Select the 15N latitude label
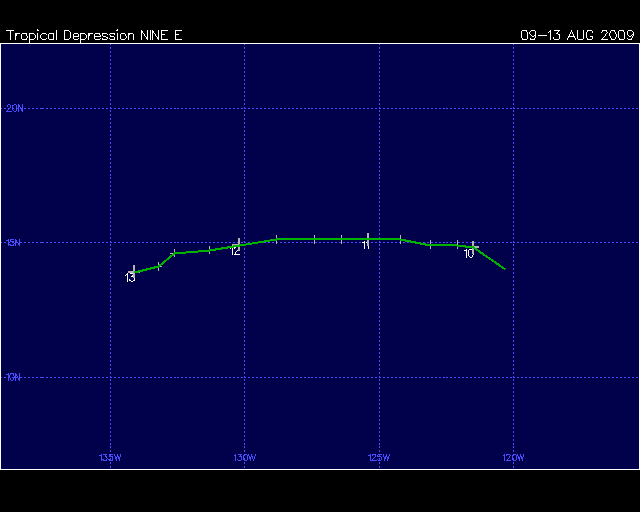This screenshot has height=512, width=640. [x=15, y=242]
